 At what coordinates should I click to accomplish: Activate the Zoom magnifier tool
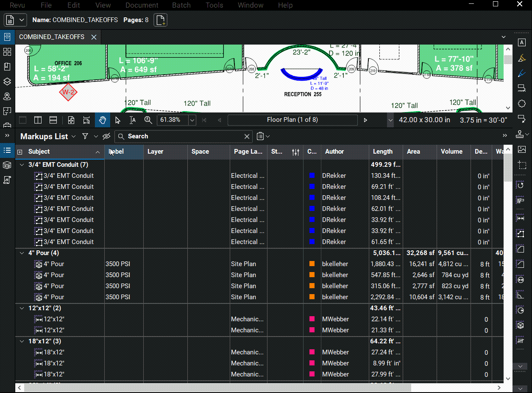[x=148, y=120]
